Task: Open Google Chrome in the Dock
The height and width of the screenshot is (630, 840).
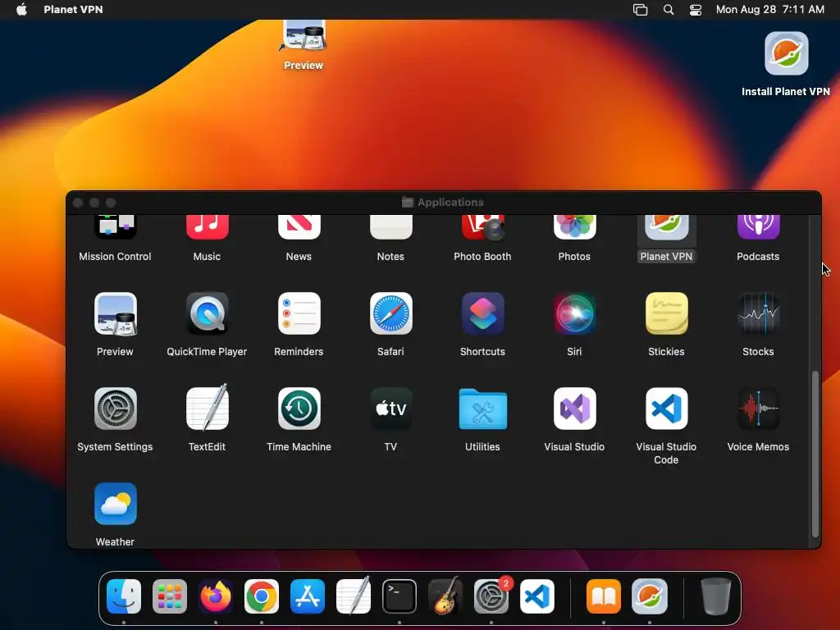Action: [x=262, y=596]
